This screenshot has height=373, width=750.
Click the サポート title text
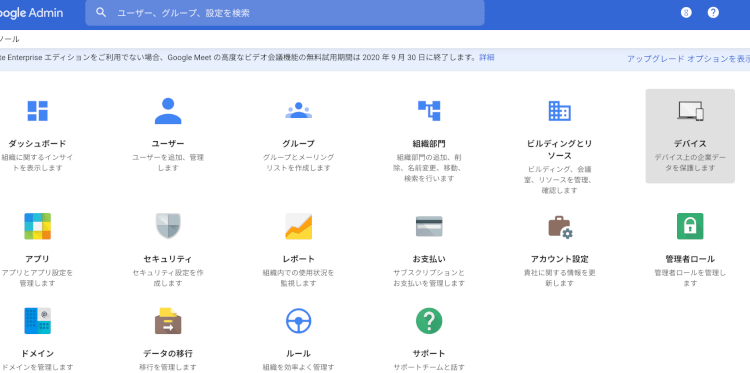tap(429, 353)
